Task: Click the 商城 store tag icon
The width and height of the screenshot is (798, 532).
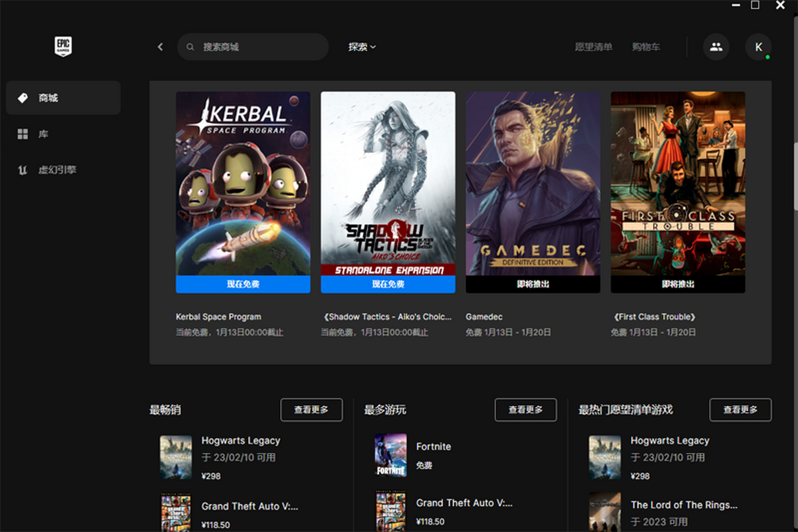Action: tap(23, 98)
